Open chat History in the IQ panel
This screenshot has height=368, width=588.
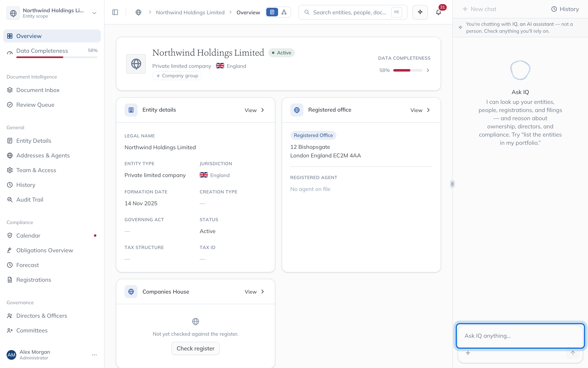(x=565, y=9)
